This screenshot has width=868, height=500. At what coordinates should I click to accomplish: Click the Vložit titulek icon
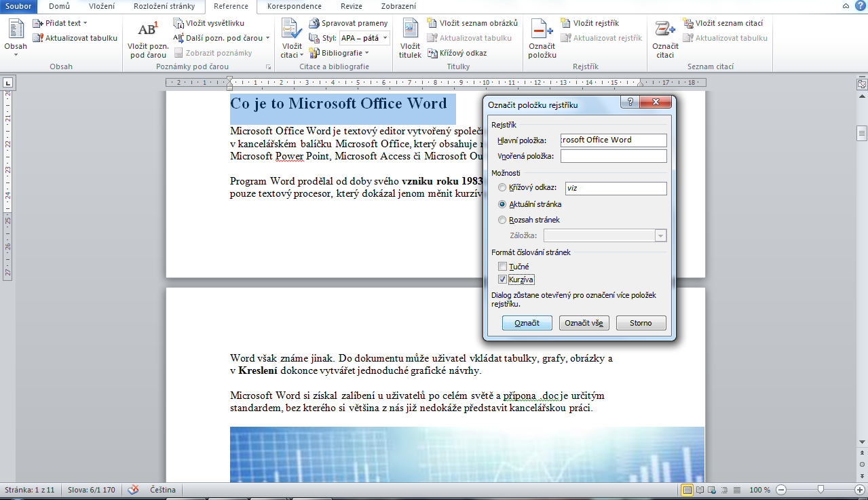[410, 29]
